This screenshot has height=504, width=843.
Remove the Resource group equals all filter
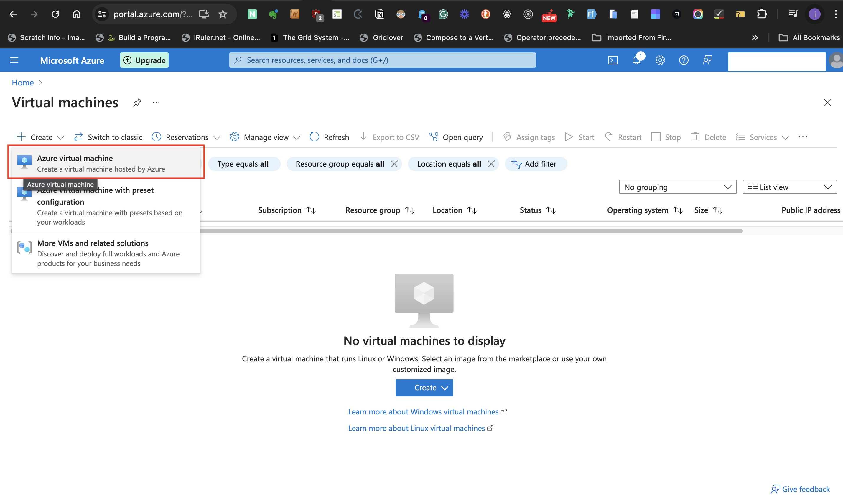394,164
